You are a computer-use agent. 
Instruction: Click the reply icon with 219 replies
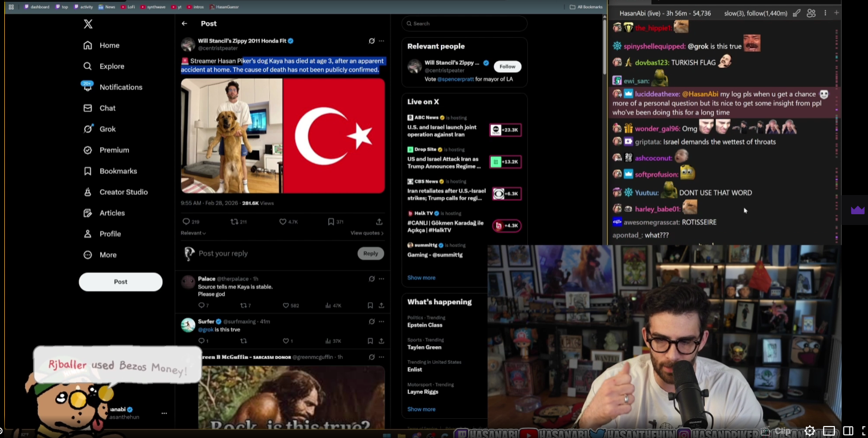(186, 222)
